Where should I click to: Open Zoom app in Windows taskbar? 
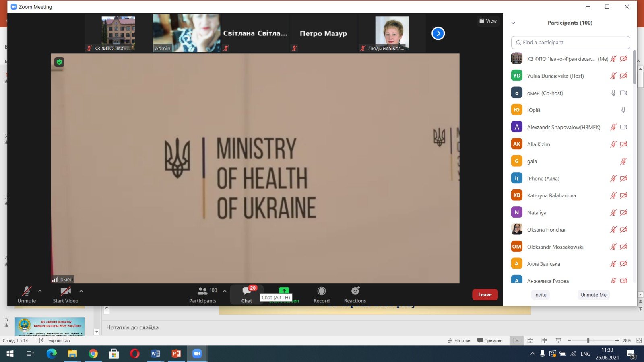point(197,354)
